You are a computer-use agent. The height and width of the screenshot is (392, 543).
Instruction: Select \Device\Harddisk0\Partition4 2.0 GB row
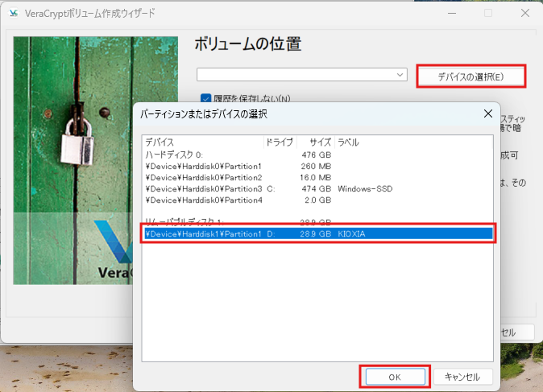tap(317, 200)
